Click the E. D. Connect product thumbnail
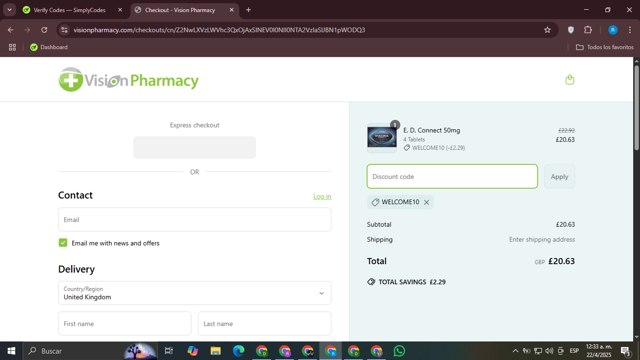 [382, 137]
